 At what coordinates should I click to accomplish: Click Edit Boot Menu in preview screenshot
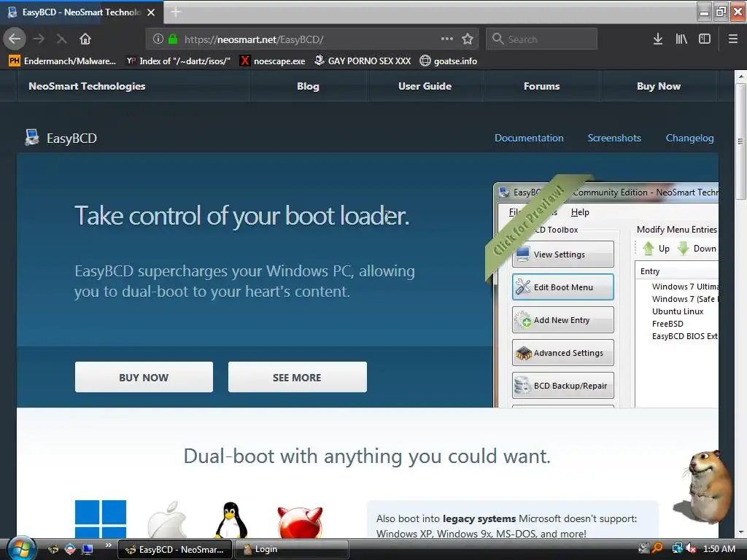563,287
